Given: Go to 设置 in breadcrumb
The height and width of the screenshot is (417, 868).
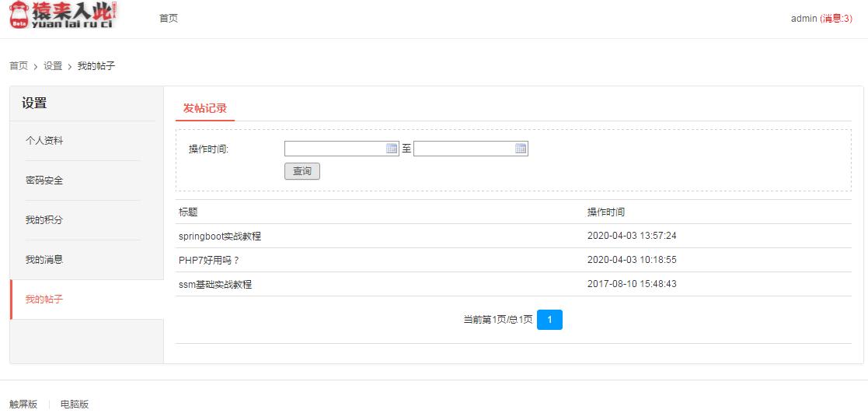Looking at the screenshot, I should coord(53,66).
